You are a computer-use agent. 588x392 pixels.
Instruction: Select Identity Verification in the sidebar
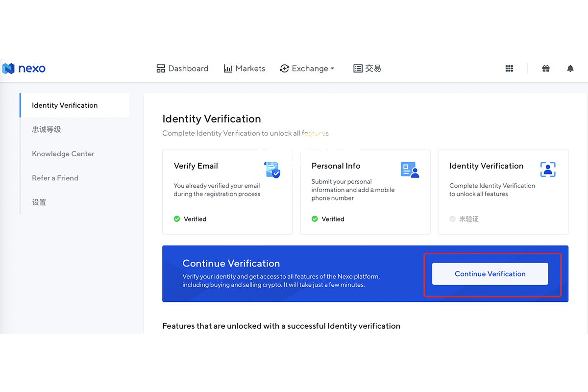pos(75,105)
